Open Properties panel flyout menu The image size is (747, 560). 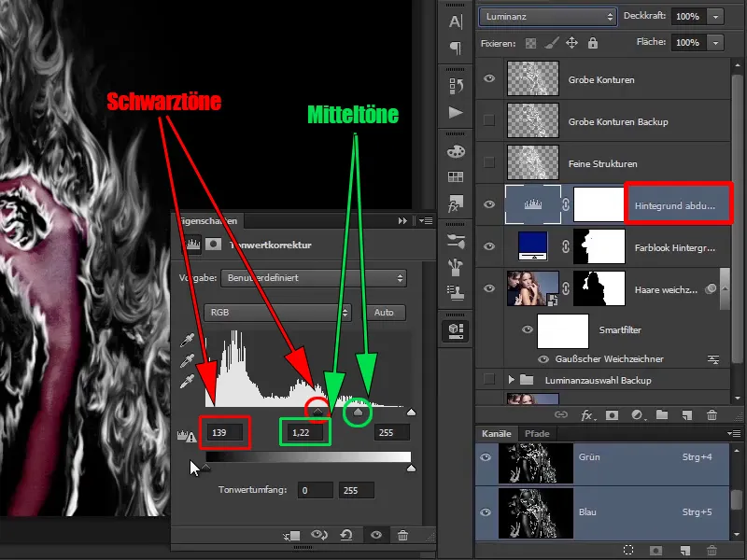click(x=426, y=220)
